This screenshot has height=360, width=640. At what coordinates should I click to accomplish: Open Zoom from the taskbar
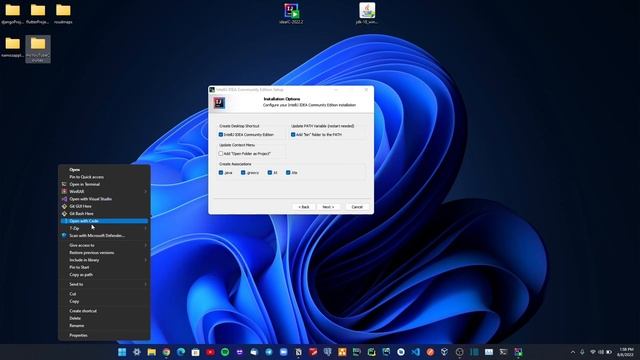284,352
